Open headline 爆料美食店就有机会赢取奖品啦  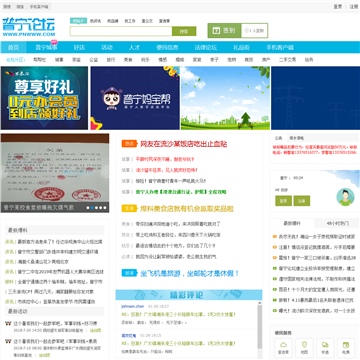pos(187,209)
